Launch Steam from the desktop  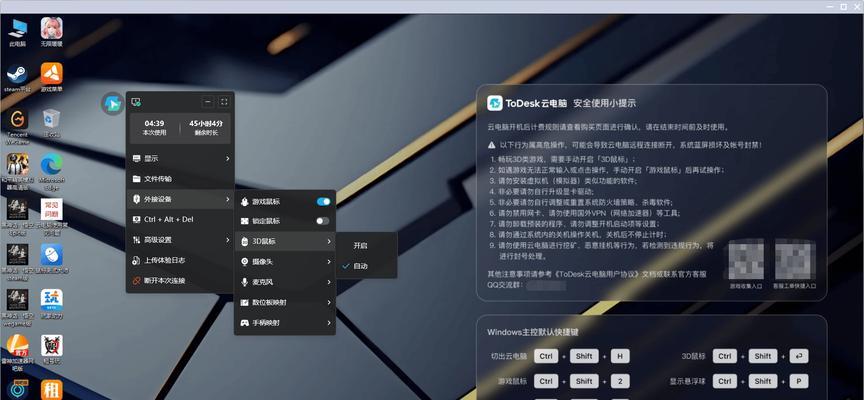point(18,78)
